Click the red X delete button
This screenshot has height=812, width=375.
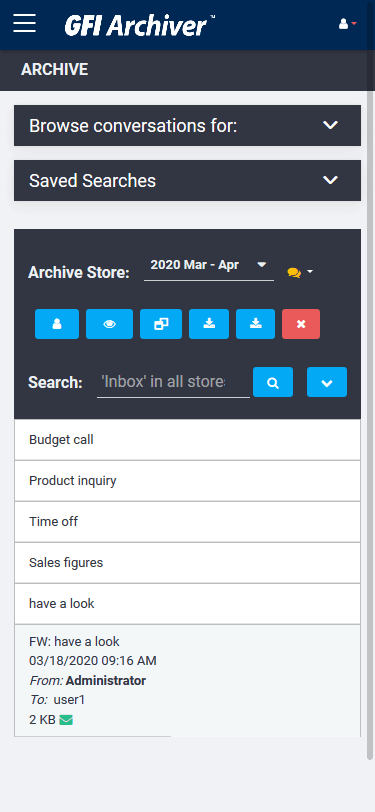[301, 324]
